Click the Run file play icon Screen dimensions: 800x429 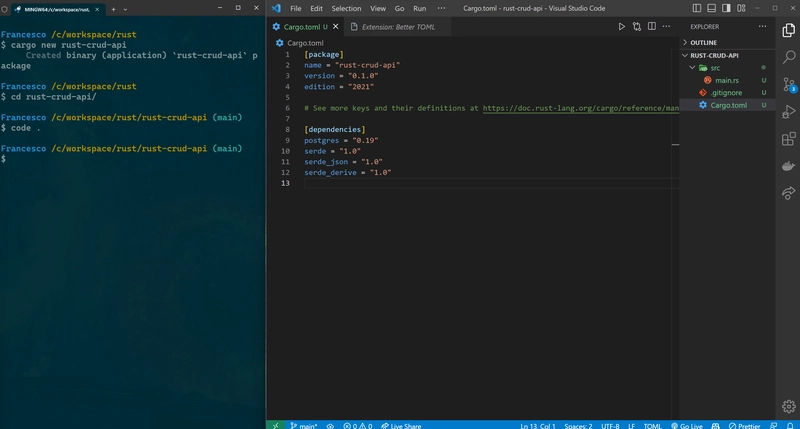(621, 27)
